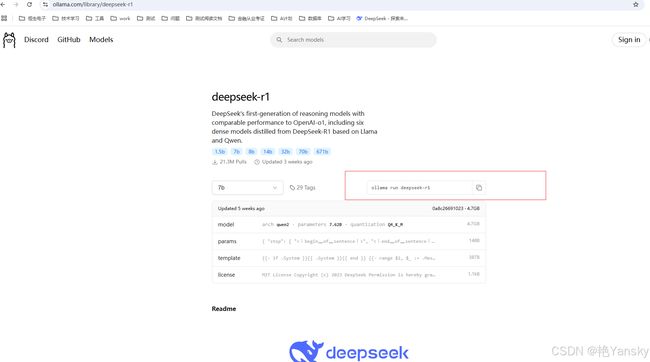Open the Models page
This screenshot has width=650, height=362.
pos(101,40)
